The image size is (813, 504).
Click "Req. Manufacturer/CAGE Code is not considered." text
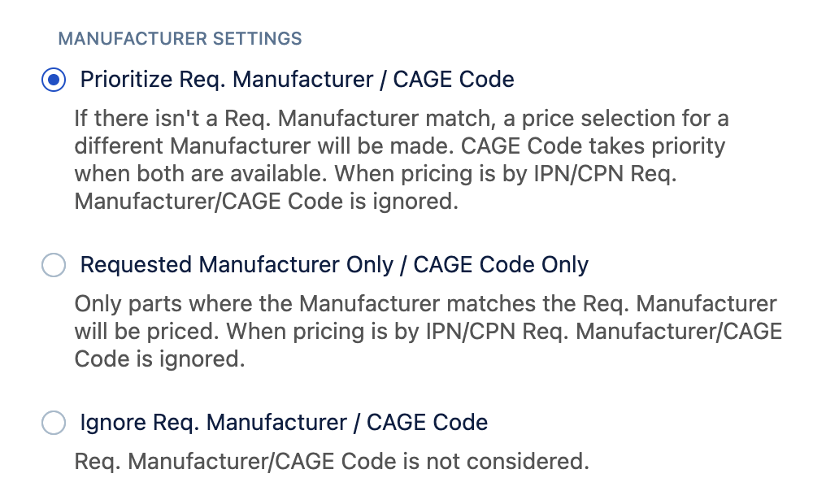point(331,462)
